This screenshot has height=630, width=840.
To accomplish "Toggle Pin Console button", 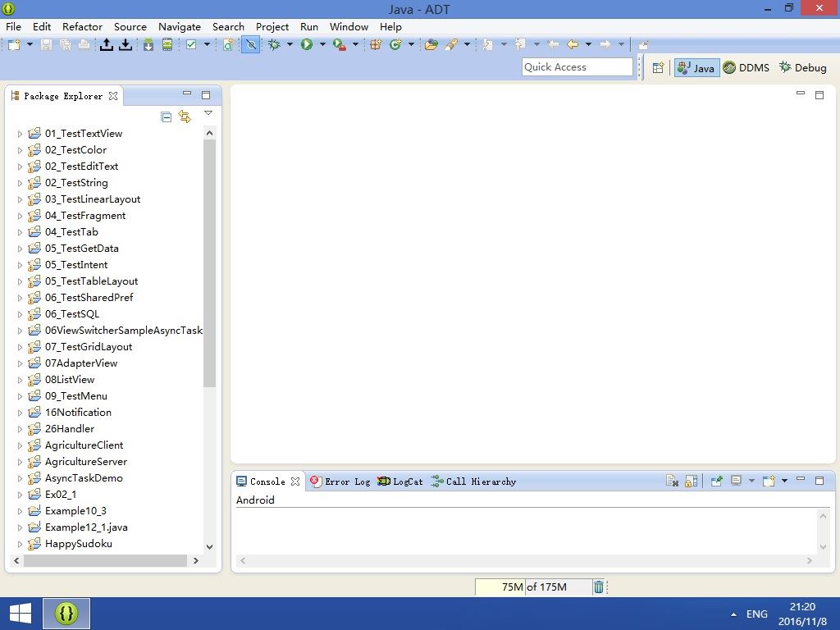I will click(x=716, y=481).
